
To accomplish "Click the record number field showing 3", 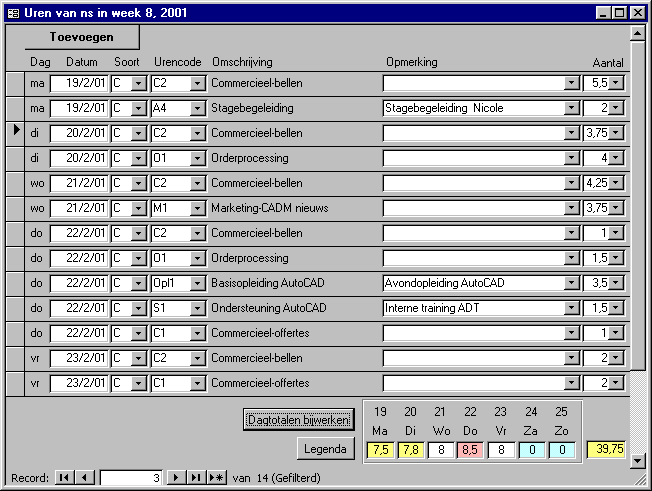I will click(x=131, y=478).
